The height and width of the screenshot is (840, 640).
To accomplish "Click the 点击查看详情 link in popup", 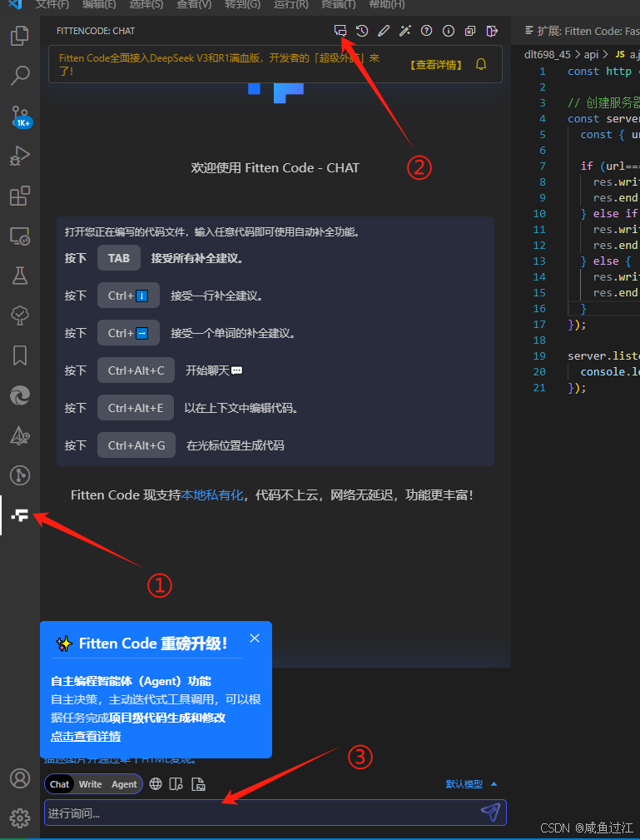I will 86,736.
